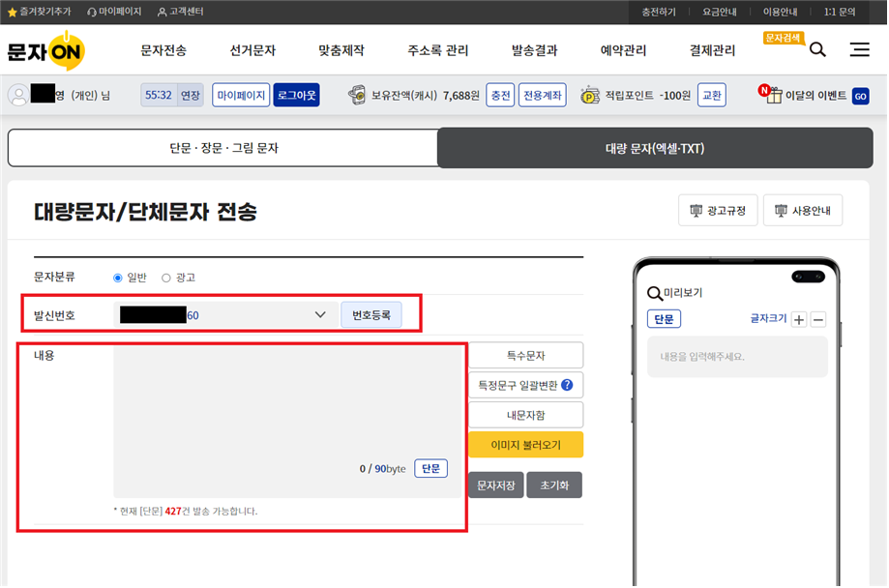
Task: Click 충전하기 in the top bar
Action: click(658, 12)
